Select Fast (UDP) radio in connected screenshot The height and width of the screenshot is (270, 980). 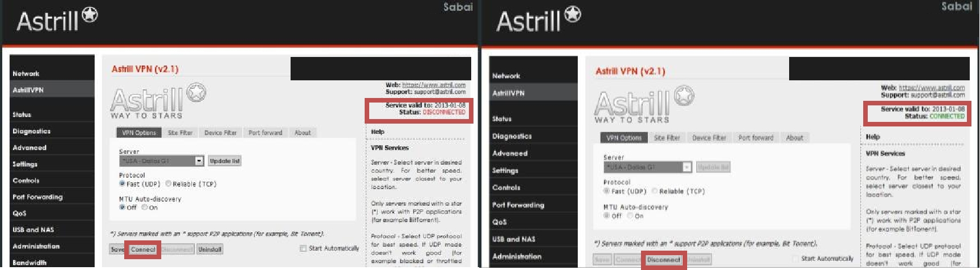tap(607, 191)
